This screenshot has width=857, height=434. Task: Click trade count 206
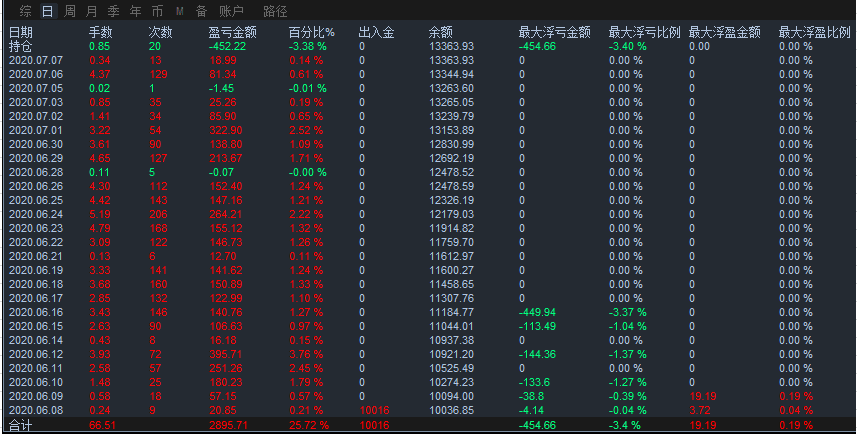(x=159, y=214)
